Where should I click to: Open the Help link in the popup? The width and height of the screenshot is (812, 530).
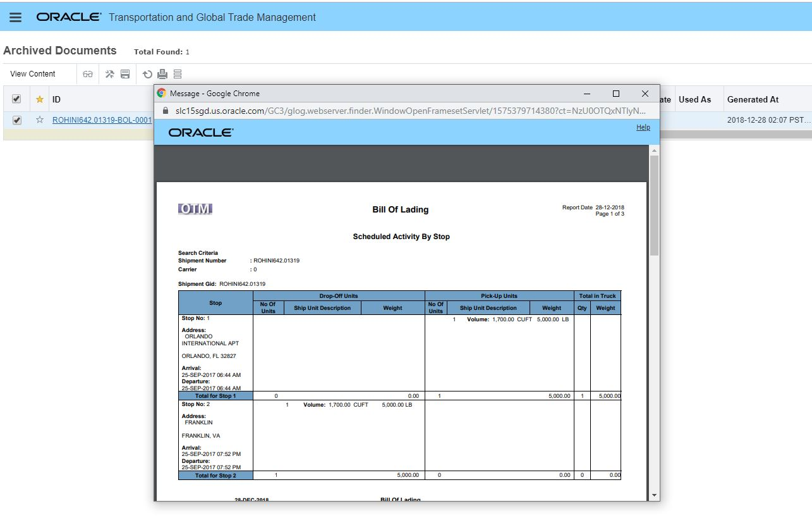(x=643, y=127)
